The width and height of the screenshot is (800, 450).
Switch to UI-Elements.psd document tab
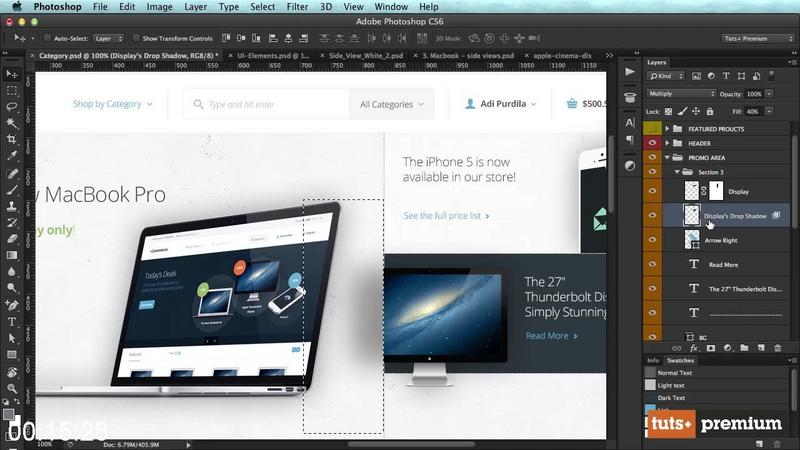273,56
